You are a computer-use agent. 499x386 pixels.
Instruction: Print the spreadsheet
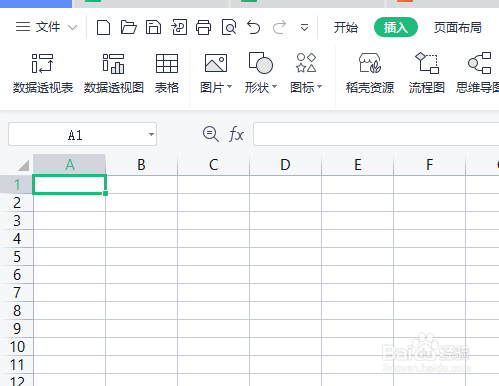[203, 27]
